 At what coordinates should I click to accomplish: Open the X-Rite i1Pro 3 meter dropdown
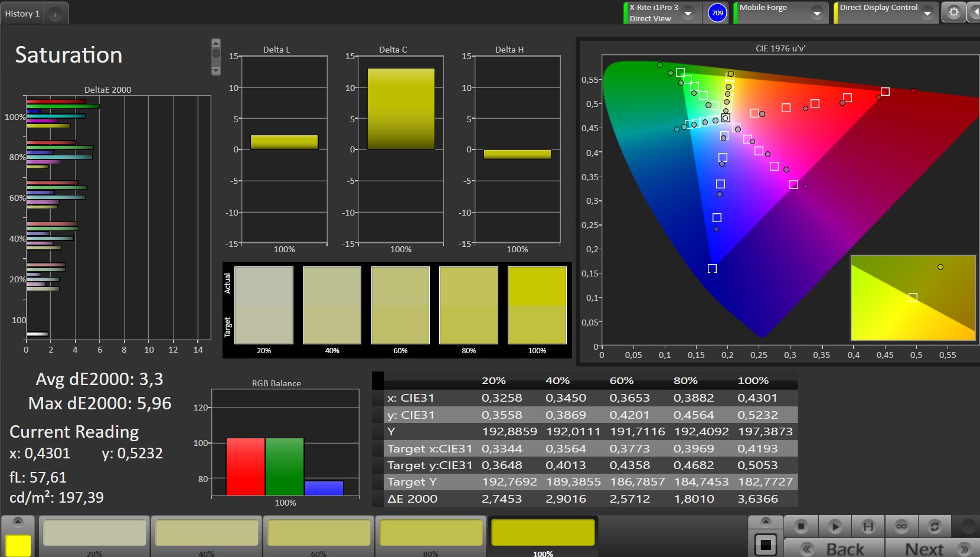[x=688, y=13]
